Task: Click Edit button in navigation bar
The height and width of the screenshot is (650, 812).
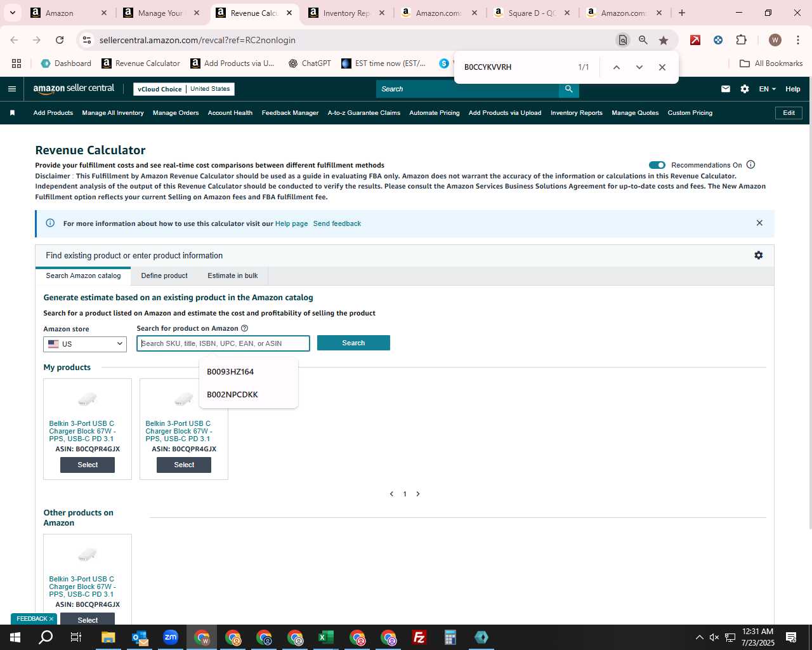Action: (x=789, y=113)
